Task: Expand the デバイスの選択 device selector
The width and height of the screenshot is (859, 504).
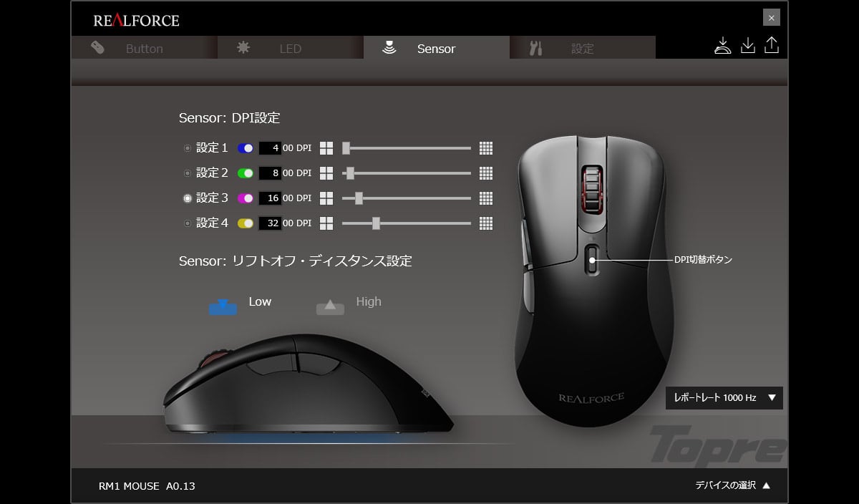Action: click(x=728, y=485)
